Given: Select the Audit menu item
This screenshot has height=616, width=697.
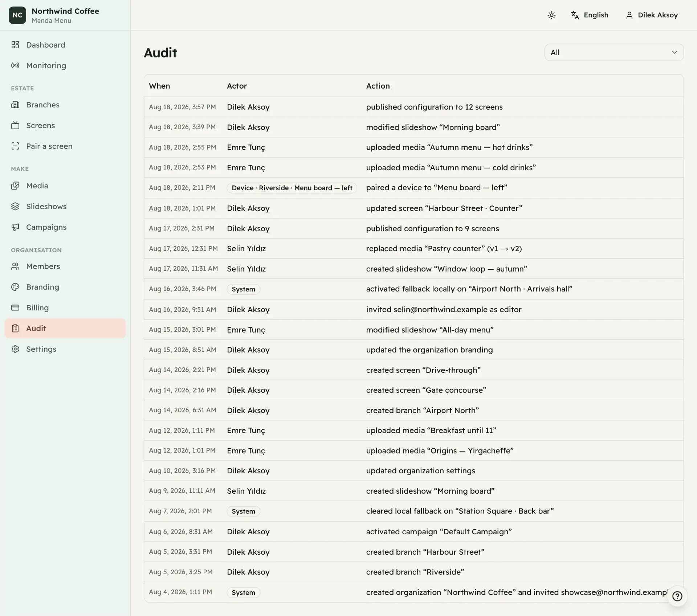Looking at the screenshot, I should (65, 328).
